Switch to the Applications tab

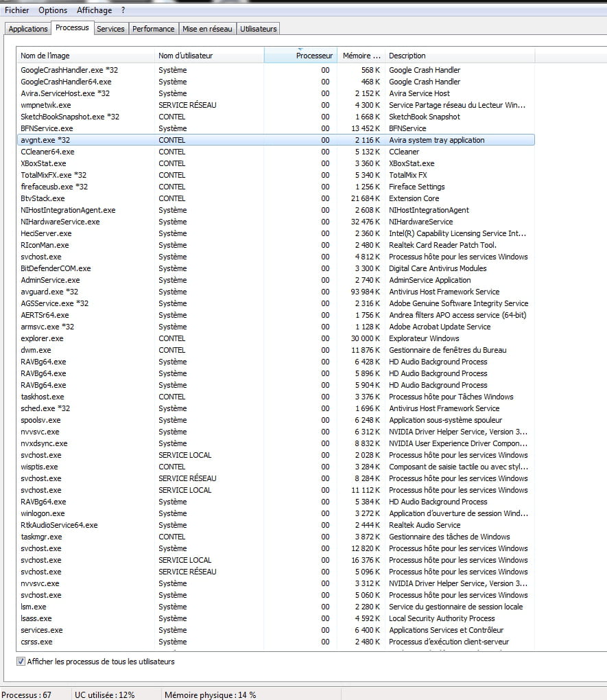(x=28, y=29)
